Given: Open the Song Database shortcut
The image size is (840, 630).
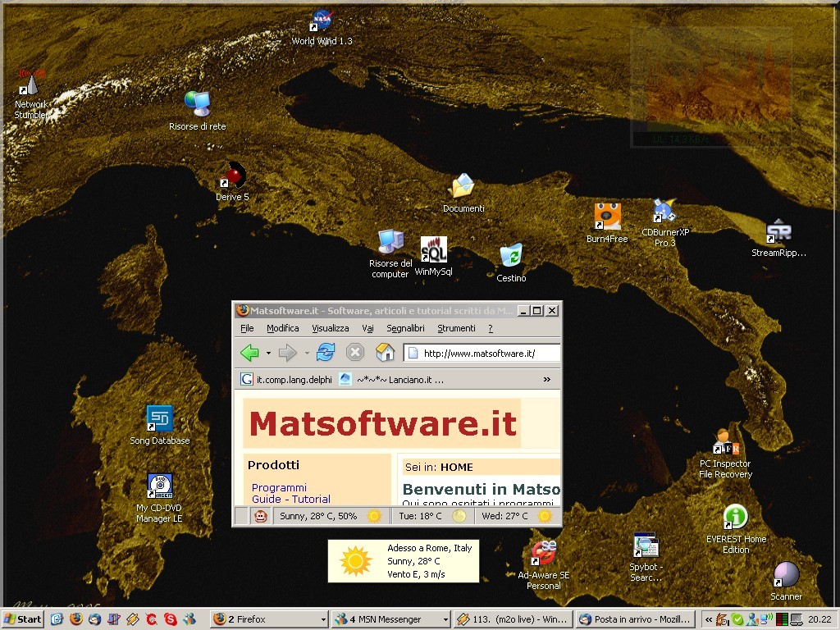Looking at the screenshot, I should (160, 426).
